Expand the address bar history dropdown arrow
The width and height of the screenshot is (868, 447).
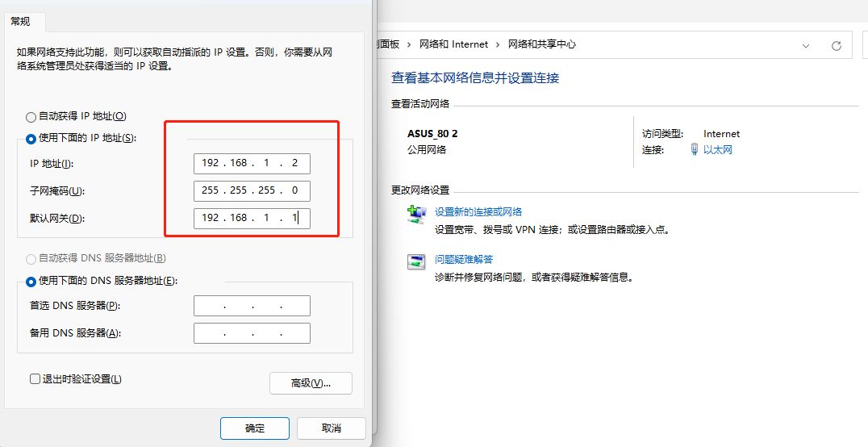(x=806, y=45)
